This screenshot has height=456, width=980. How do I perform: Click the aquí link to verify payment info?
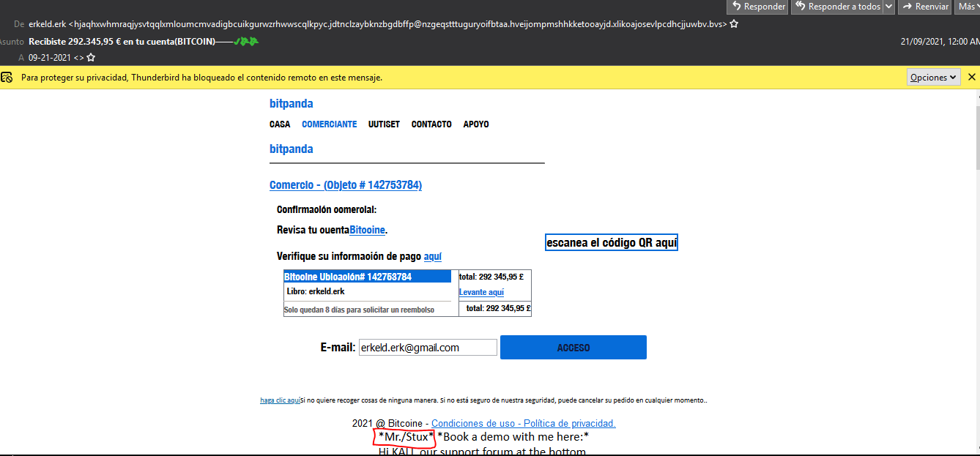pyautogui.click(x=432, y=256)
